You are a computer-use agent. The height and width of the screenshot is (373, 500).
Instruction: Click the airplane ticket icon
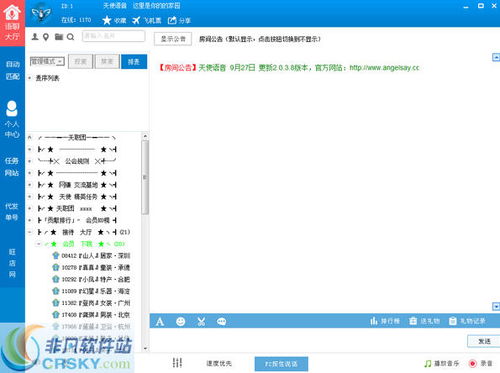136,20
